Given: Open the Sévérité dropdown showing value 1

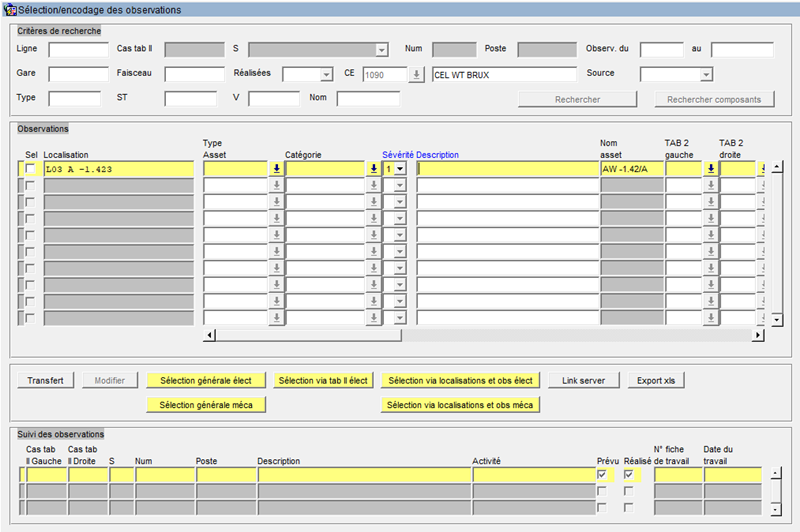Looking at the screenshot, I should tap(400, 169).
